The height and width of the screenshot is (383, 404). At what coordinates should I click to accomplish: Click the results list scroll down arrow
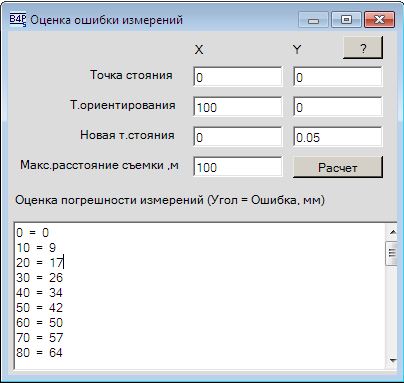[392, 360]
